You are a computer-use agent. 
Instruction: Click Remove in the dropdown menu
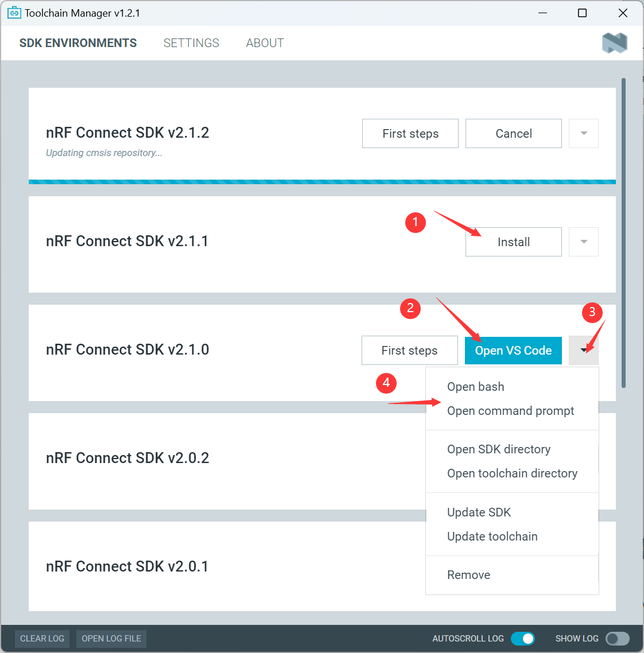(468, 574)
